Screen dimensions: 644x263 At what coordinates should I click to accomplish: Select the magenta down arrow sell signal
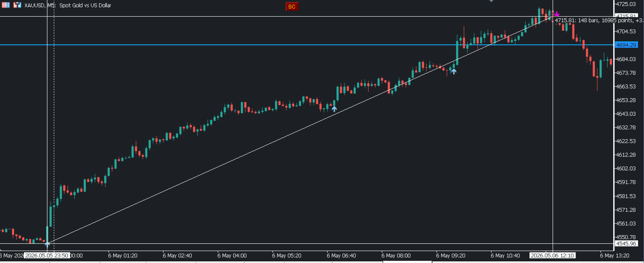pos(556,15)
